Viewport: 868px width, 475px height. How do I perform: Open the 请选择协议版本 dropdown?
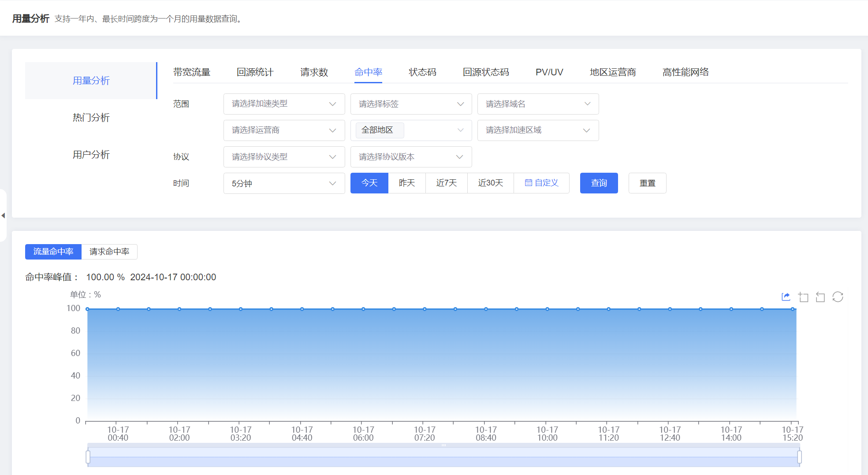(411, 157)
